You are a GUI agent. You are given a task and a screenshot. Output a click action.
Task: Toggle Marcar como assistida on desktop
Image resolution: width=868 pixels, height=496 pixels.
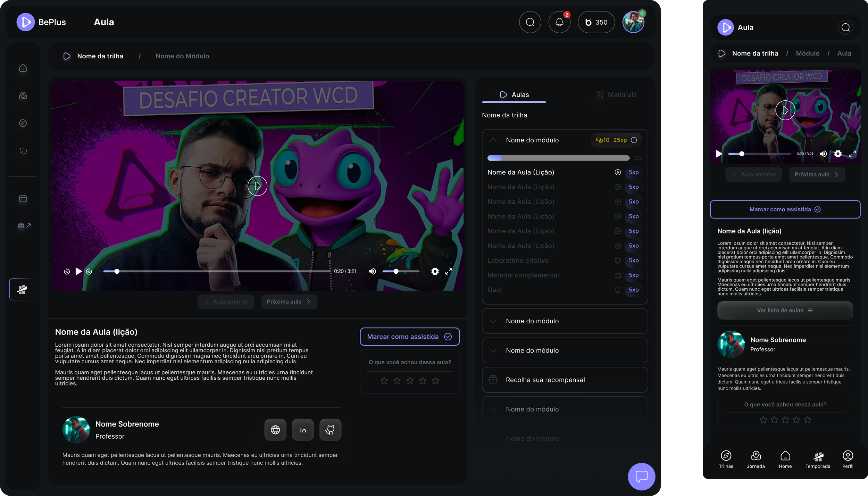pos(410,337)
